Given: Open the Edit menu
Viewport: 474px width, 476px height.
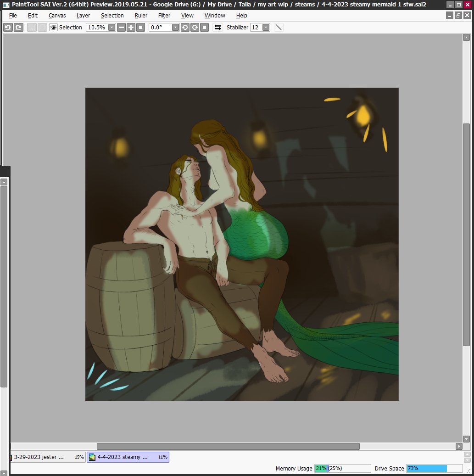Looking at the screenshot, I should pos(33,15).
